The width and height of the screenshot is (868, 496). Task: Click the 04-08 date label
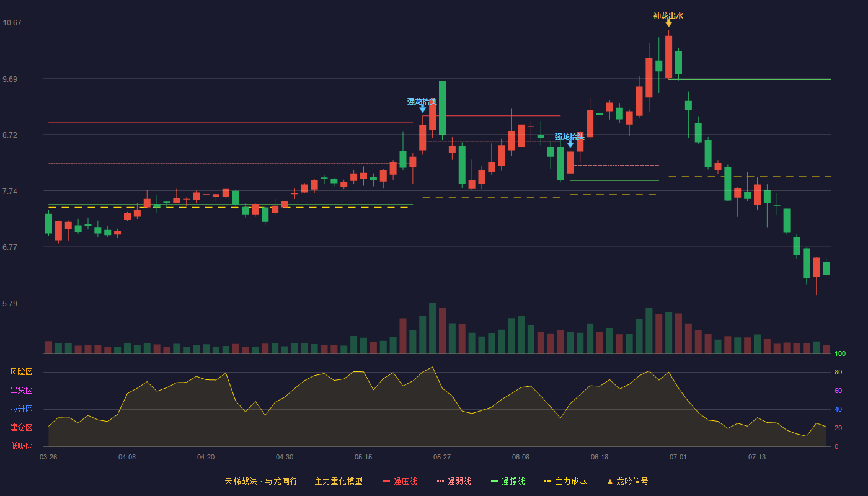tap(127, 457)
